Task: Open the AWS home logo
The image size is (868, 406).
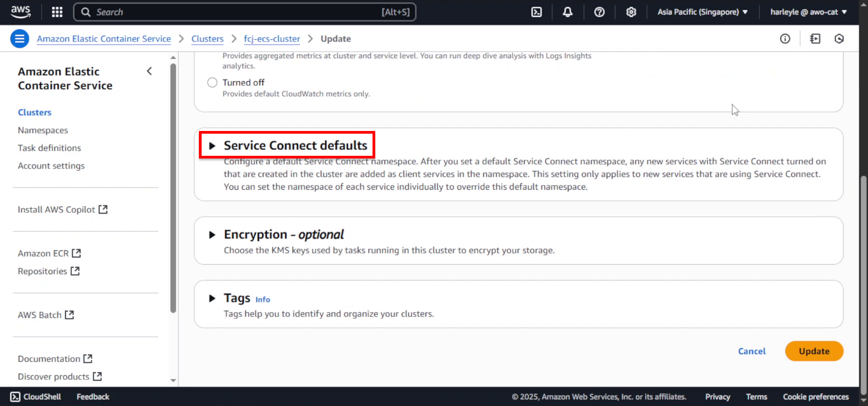Action: point(21,12)
